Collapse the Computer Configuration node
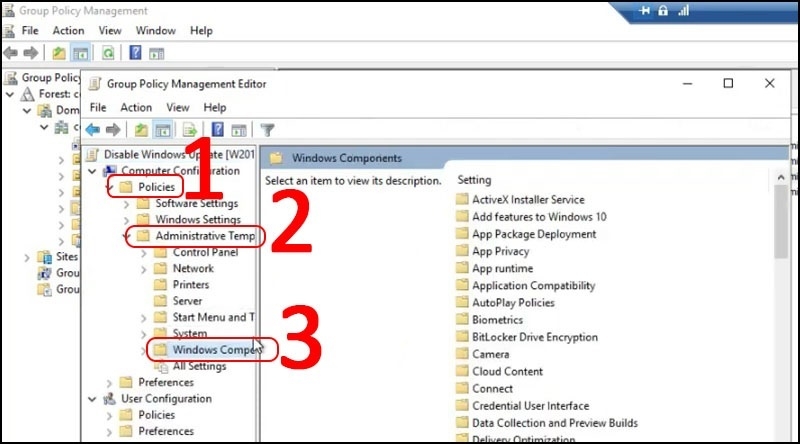This screenshot has width=800, height=444. coord(93,171)
